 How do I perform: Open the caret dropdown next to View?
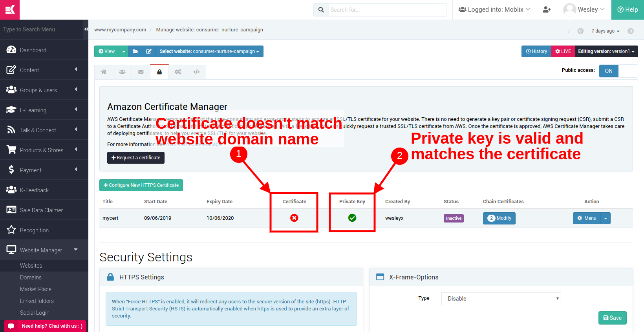point(124,51)
